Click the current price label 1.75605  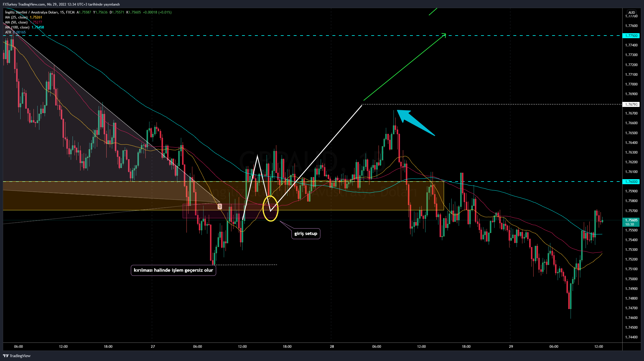coord(631,220)
